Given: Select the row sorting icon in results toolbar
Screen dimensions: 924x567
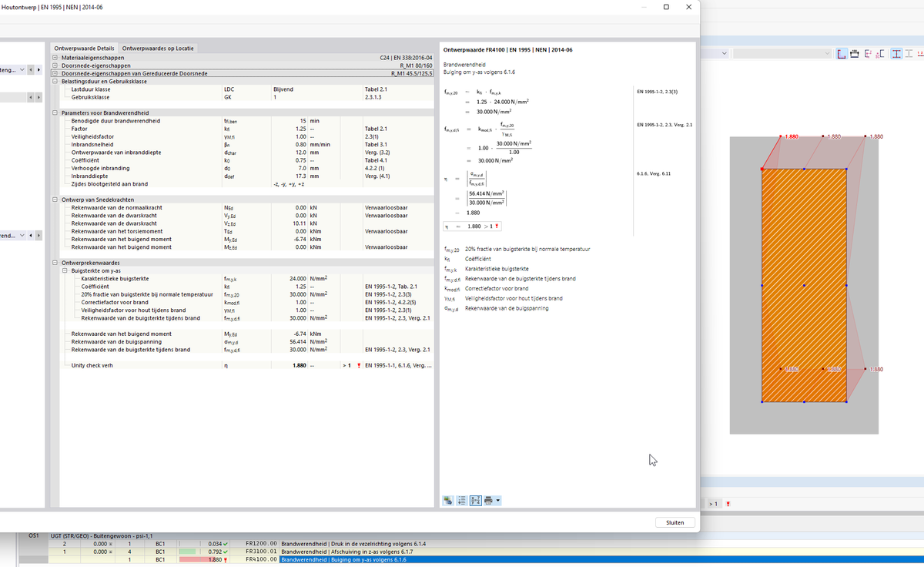Looking at the screenshot, I should click(x=463, y=500).
